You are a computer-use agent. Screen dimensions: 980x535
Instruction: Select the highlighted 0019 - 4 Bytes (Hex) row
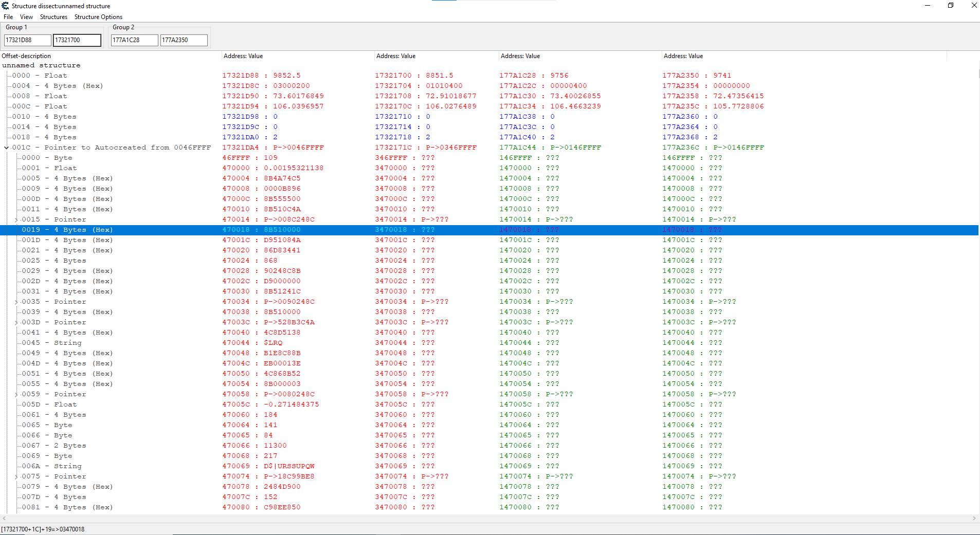(489, 230)
